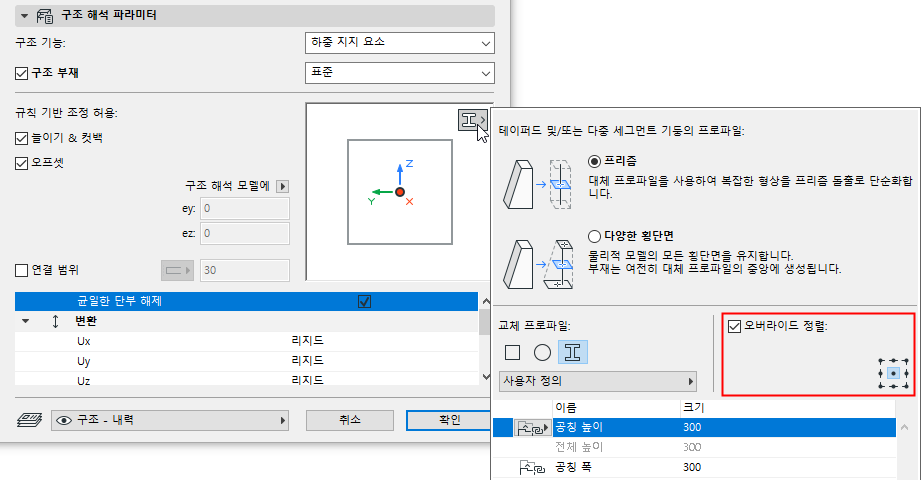The height and width of the screenshot is (480, 921).
Task: Click the ey input field
Action: (x=245, y=209)
